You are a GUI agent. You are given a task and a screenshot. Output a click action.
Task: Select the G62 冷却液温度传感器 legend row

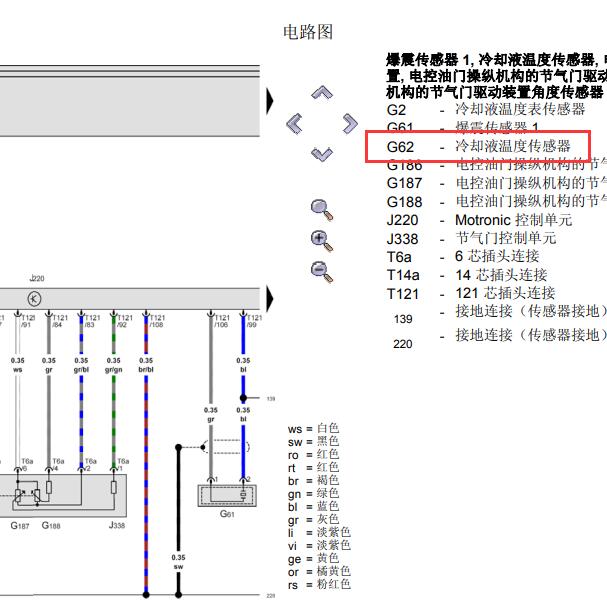478,146
